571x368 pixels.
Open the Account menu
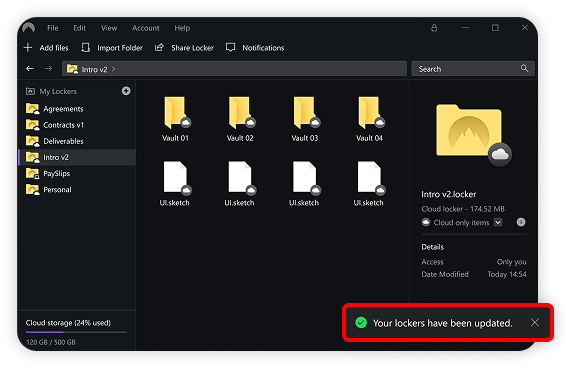tap(146, 28)
